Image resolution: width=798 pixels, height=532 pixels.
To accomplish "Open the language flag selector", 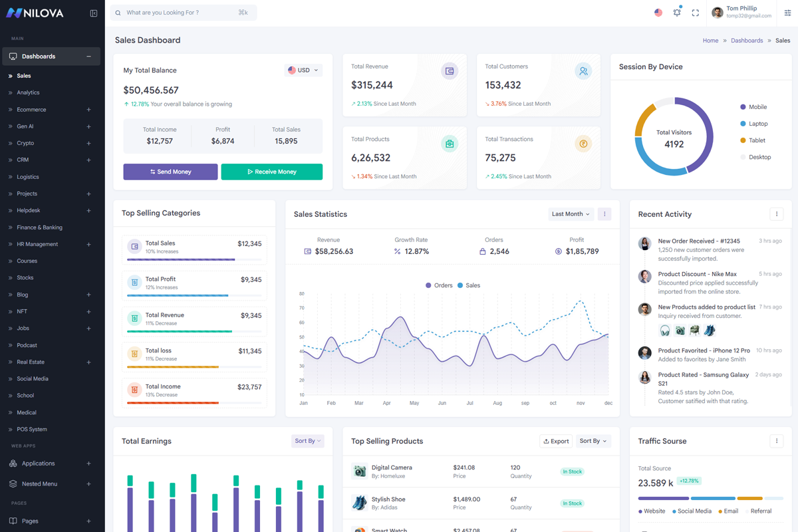I will (x=658, y=13).
